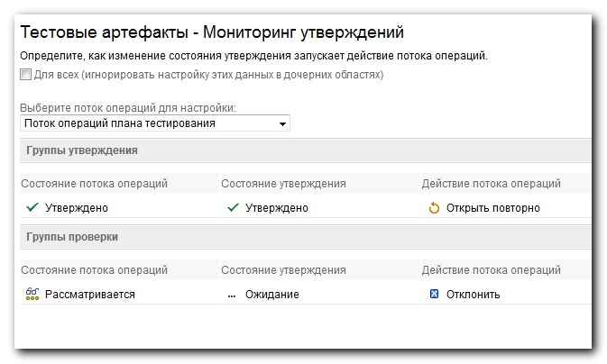Click the Рассматривается workflow state
The height and width of the screenshot is (364, 607).
pyautogui.click(x=90, y=295)
